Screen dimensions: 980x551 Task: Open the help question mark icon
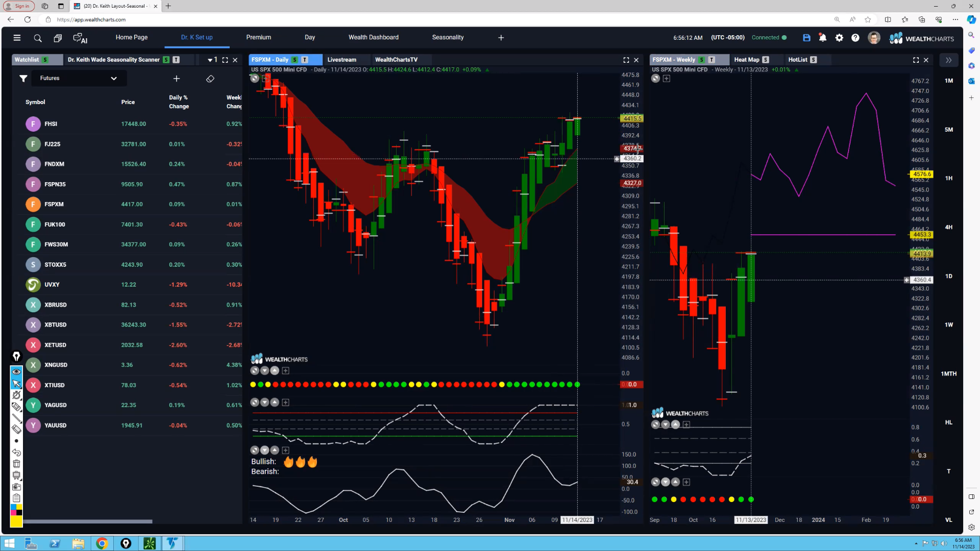click(855, 38)
